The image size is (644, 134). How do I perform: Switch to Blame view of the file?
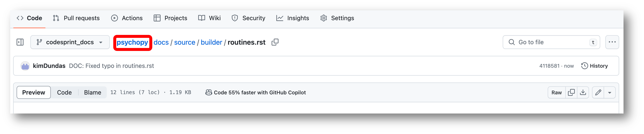(93, 93)
